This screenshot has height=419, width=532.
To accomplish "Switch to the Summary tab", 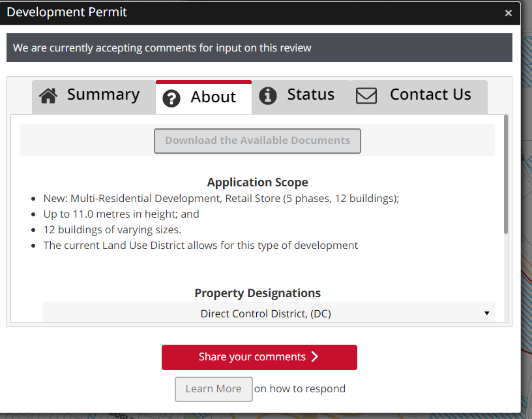I will coord(94,97).
